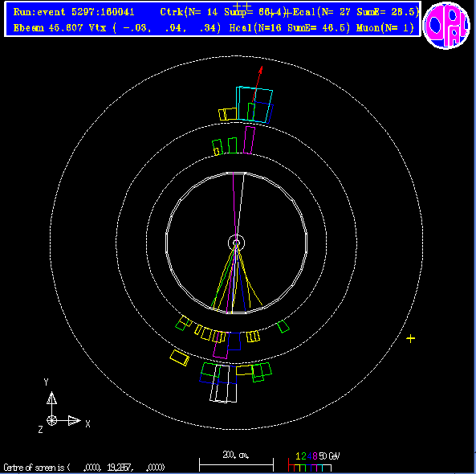Viewport: 476px width, 474px height.
Task: Select the yellow cross marker on the right
Action: point(410,338)
